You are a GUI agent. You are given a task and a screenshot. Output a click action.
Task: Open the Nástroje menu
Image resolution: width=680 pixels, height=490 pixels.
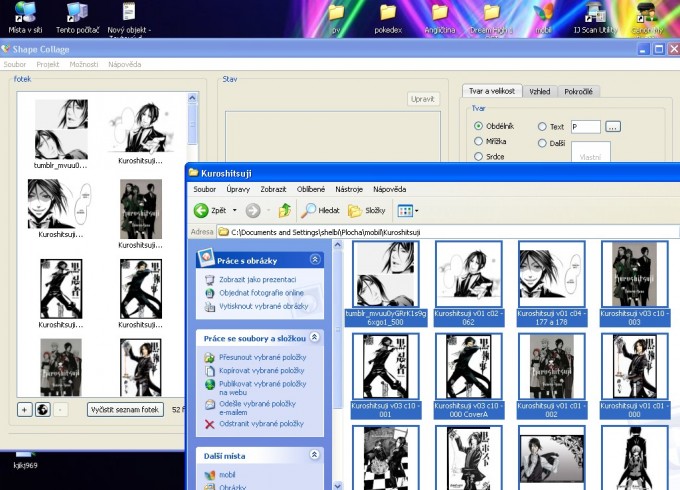coord(349,189)
